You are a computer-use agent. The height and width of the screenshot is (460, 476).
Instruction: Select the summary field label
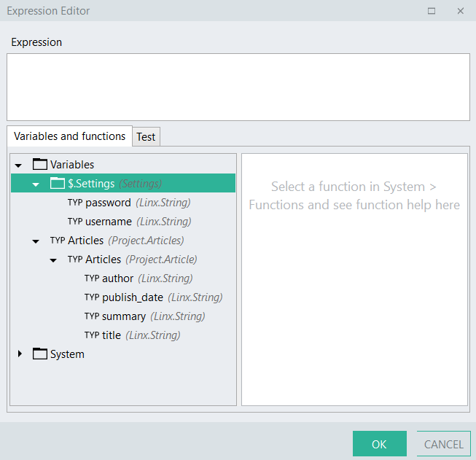pyautogui.click(x=124, y=316)
